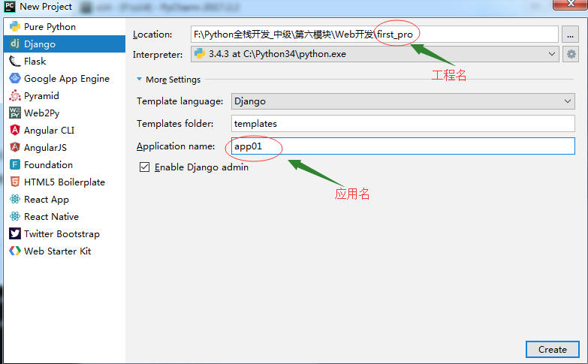The height and width of the screenshot is (364, 588).
Task: Open interpreter settings gear icon
Action: (x=571, y=54)
